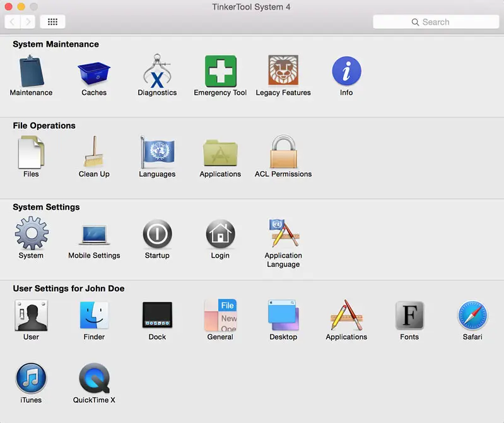Open the Caches blue bin icon
Image resolution: width=504 pixels, height=423 pixels.
[94, 73]
